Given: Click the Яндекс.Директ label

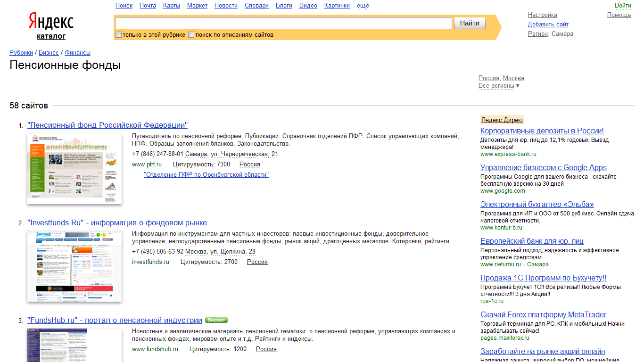Looking at the screenshot, I should click(x=502, y=120).
